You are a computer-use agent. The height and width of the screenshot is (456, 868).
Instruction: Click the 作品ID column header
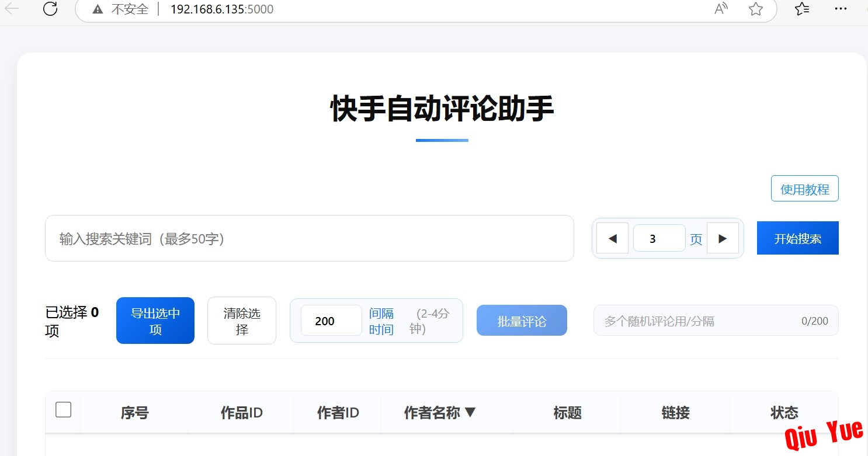tap(242, 413)
